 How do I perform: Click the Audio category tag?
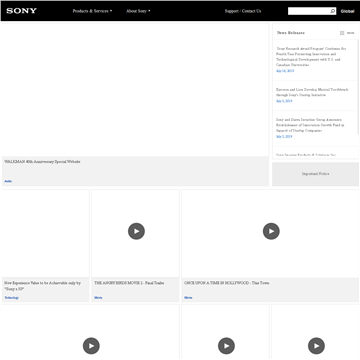(x=8, y=181)
